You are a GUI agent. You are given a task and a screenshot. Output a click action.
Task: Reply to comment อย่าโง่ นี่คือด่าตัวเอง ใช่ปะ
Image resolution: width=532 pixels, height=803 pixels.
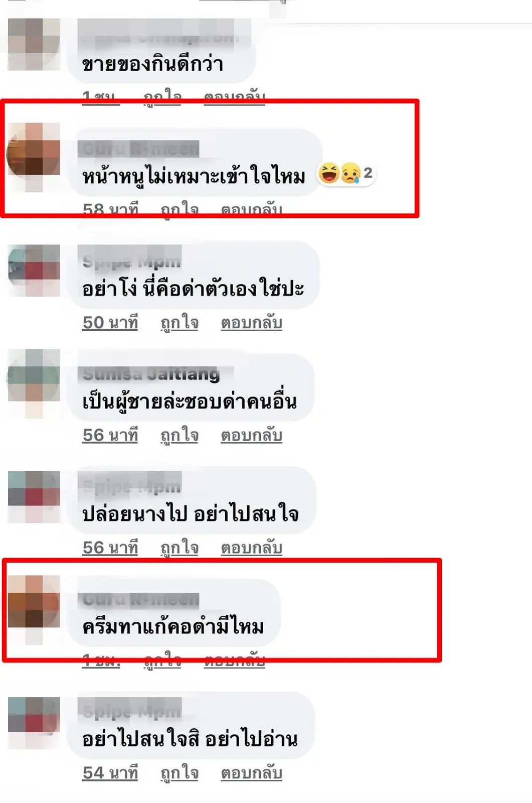252,323
